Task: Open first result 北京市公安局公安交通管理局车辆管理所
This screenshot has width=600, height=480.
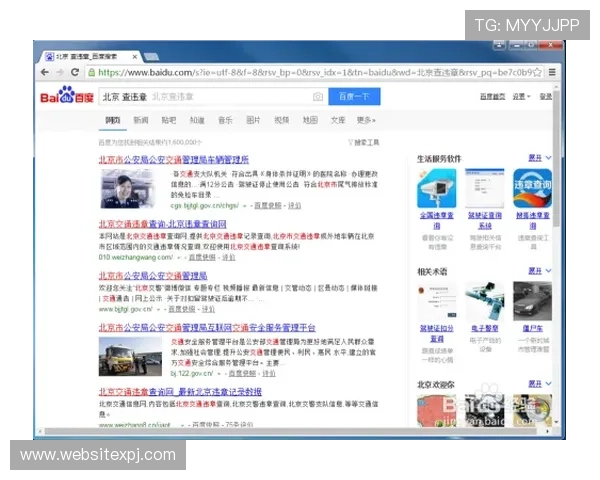Action: 174,160
